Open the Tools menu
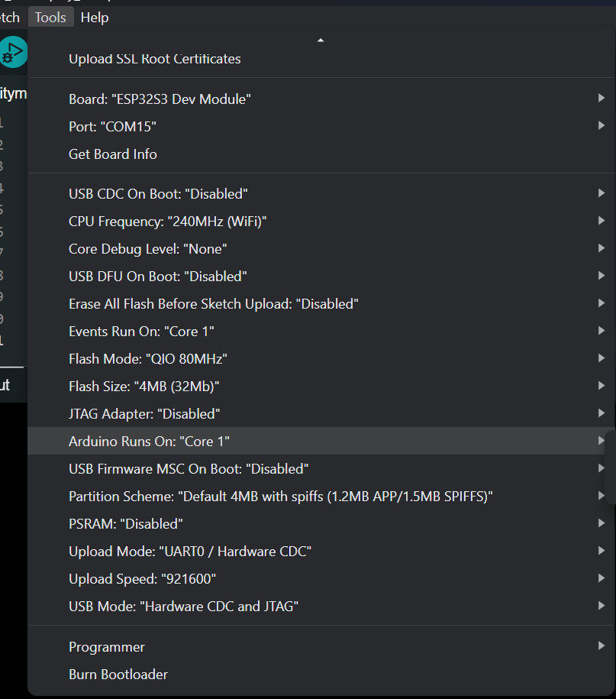The width and height of the screenshot is (616, 699). (x=50, y=18)
